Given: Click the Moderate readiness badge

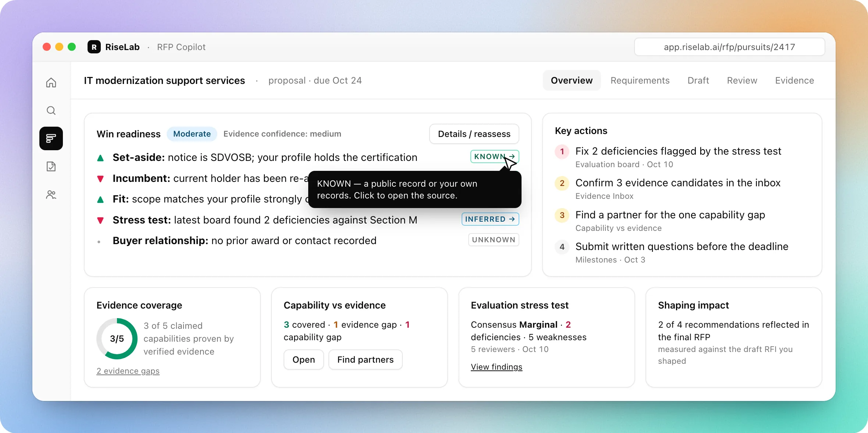Looking at the screenshot, I should click(192, 134).
